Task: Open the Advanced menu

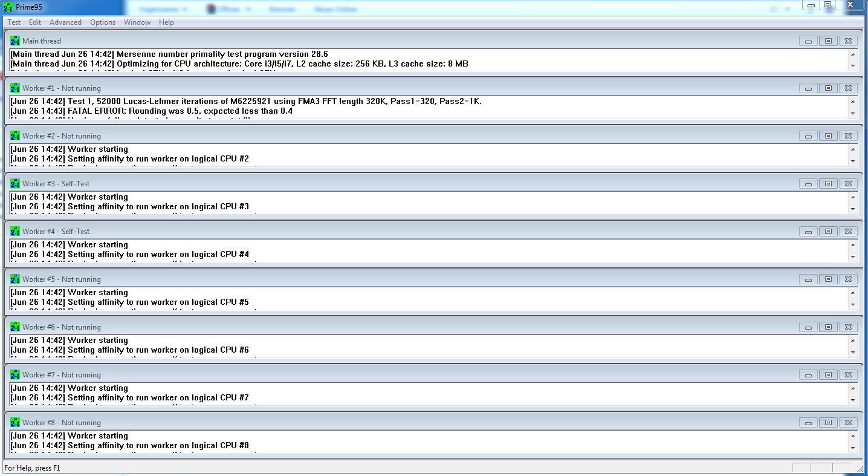Action: pyautogui.click(x=65, y=22)
